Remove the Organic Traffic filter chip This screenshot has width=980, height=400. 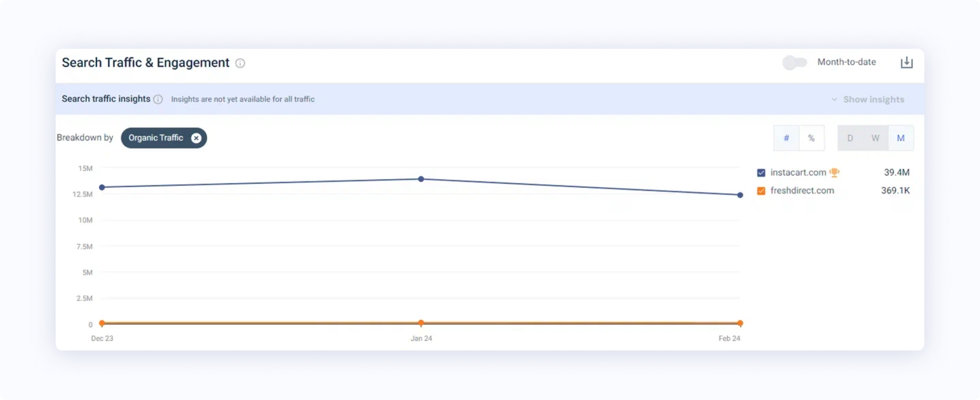pyautogui.click(x=197, y=138)
